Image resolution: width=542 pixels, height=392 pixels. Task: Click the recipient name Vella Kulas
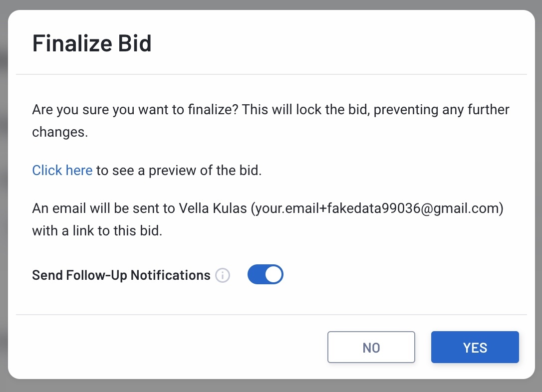(213, 208)
